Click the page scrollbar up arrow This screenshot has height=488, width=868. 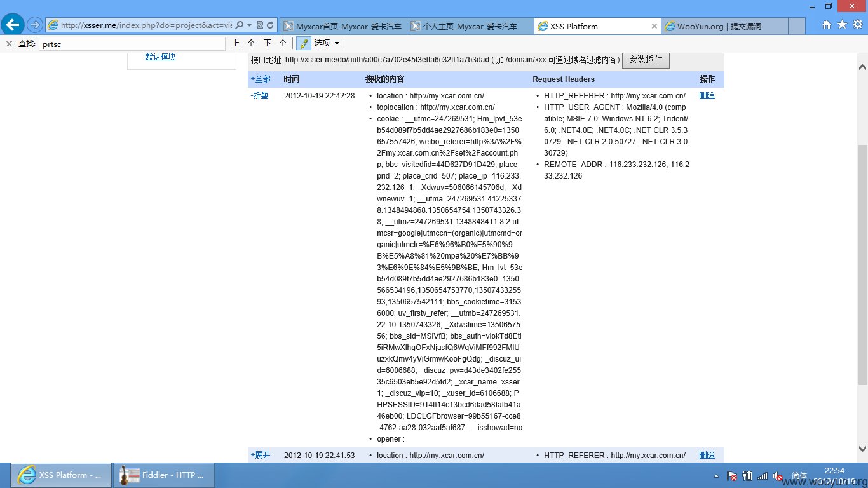pyautogui.click(x=862, y=67)
